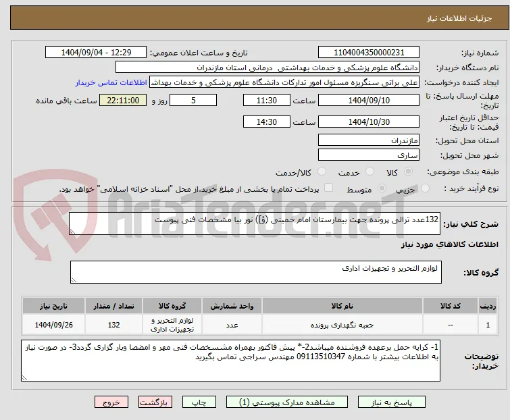The image size is (510, 420).
Task: Toggle the اسناد خزانه اسلامی payment checkbox
Action: tap(329, 188)
